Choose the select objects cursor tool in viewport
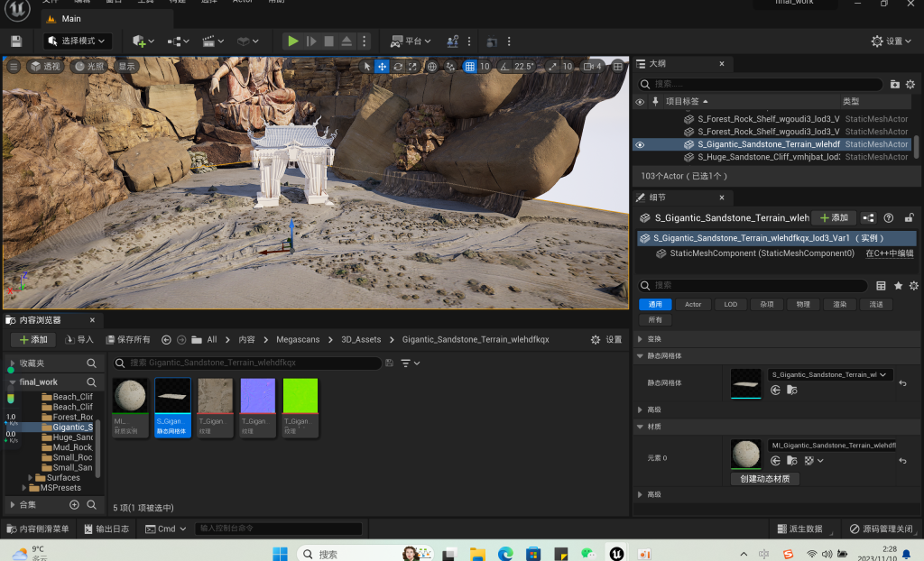The width and height of the screenshot is (924, 561). [366, 67]
